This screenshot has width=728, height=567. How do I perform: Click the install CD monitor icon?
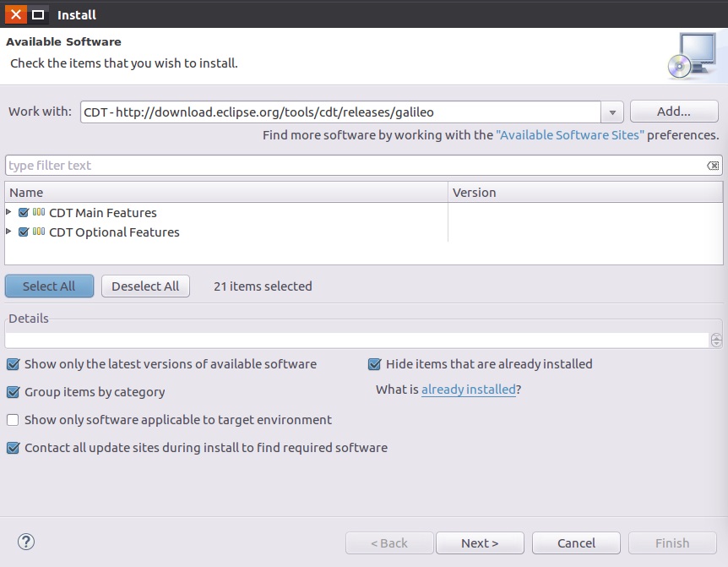coord(691,56)
